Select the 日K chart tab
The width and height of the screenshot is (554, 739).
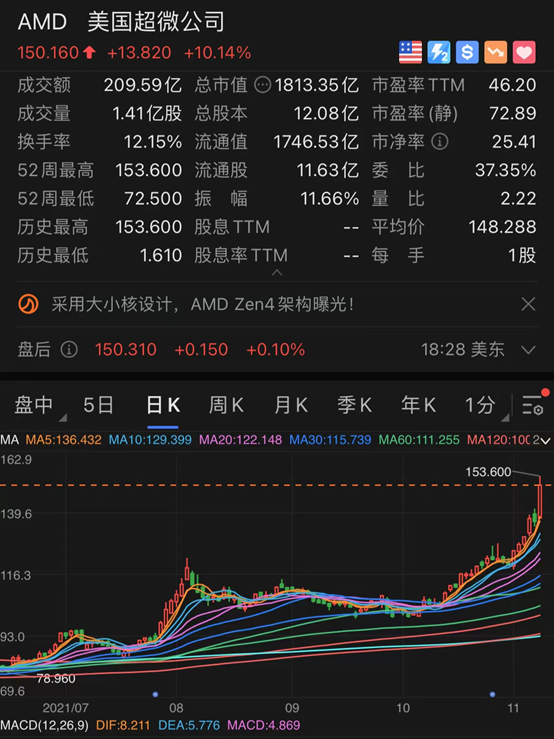(x=163, y=405)
